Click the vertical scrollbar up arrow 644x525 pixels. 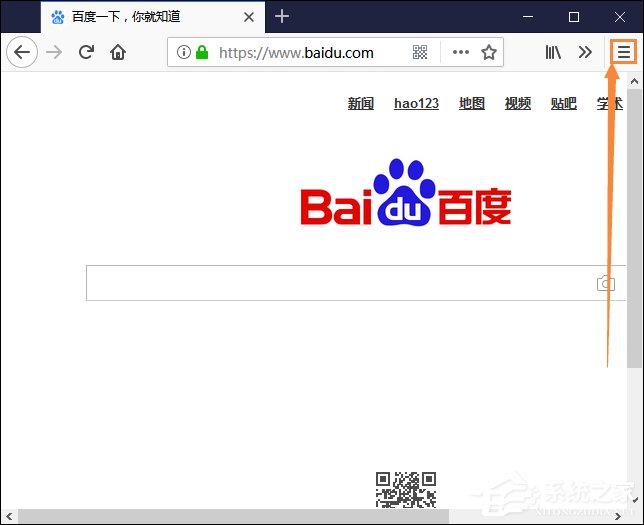[635, 81]
